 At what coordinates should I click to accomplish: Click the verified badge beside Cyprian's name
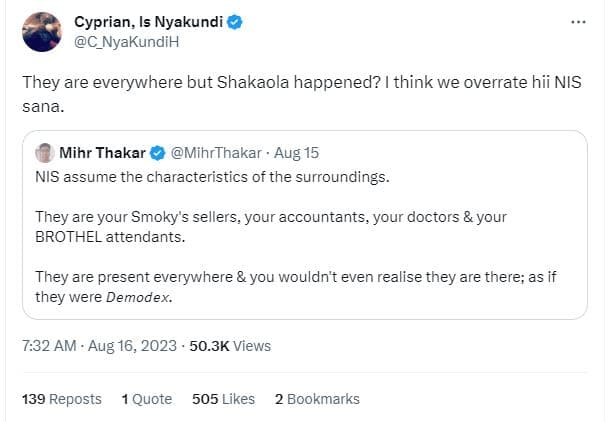(x=234, y=22)
